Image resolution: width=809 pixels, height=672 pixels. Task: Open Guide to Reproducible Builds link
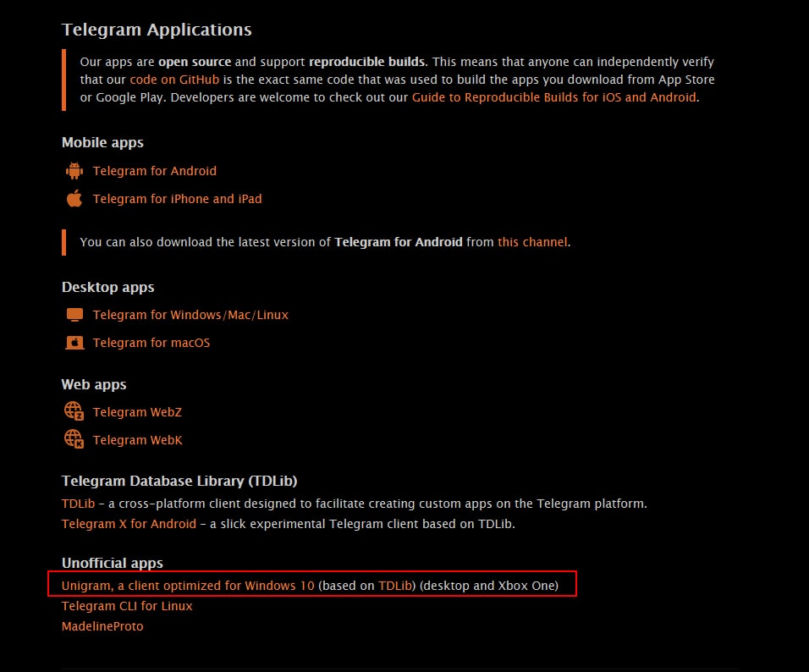pyautogui.click(x=554, y=97)
